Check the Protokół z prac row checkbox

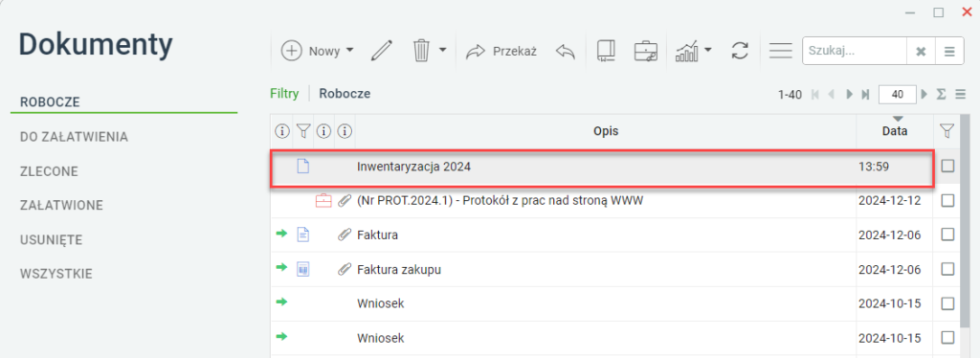click(948, 200)
